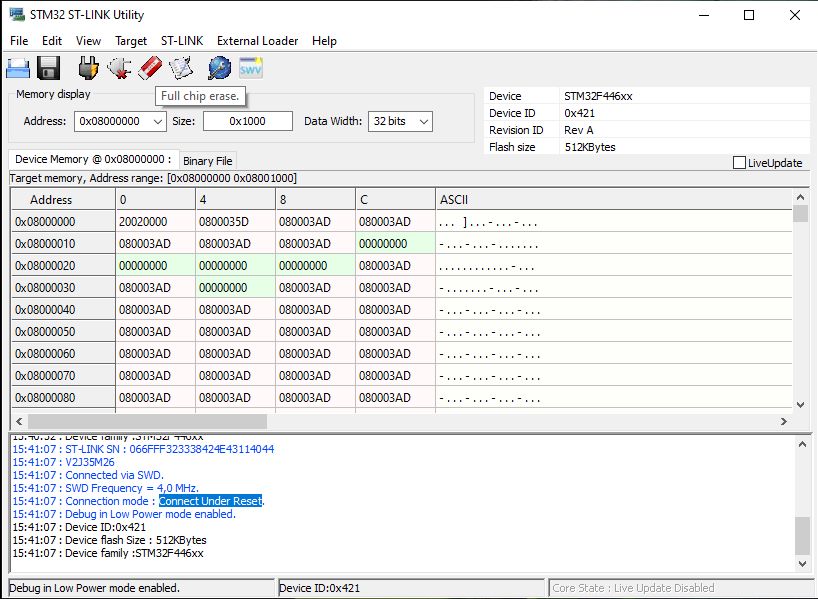Open the File menu
The width and height of the screenshot is (818, 599).
[19, 41]
